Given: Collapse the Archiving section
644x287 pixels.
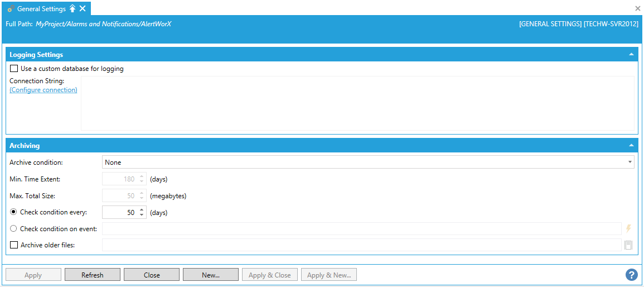Looking at the screenshot, I should click(631, 146).
